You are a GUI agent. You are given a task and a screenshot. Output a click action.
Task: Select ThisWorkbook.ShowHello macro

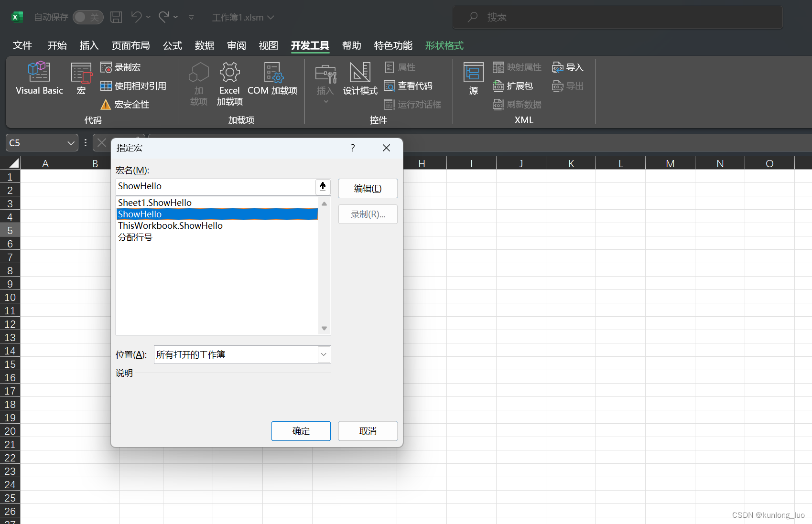217,225
